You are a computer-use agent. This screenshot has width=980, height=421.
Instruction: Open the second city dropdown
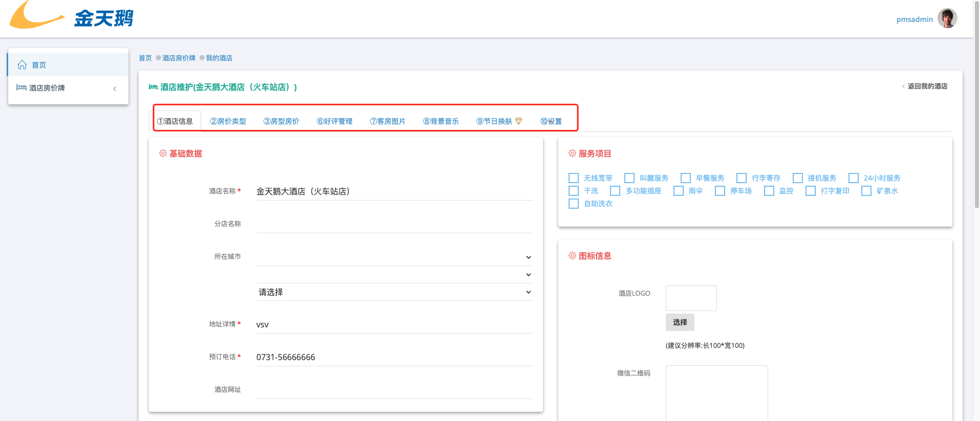pos(394,275)
